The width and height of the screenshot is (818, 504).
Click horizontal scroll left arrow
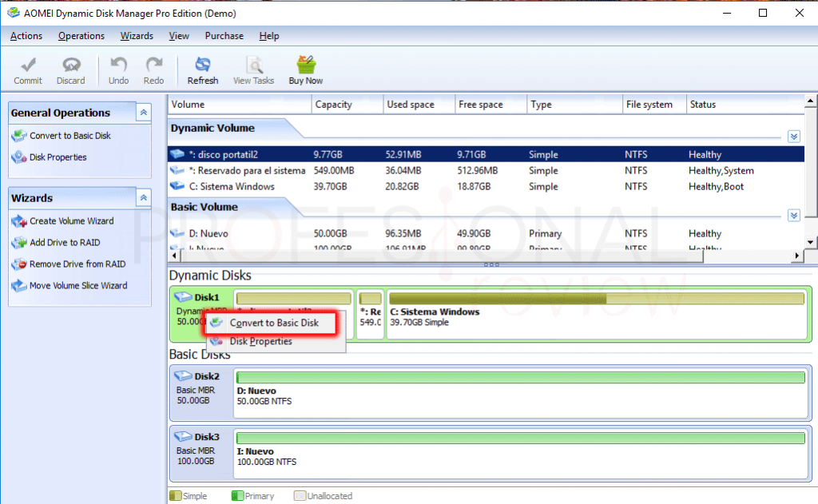click(175, 256)
